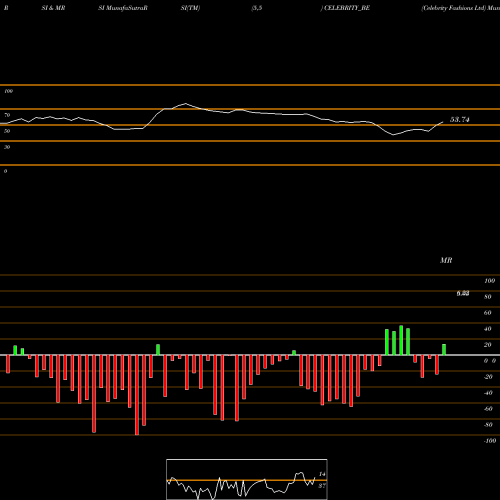500x500 pixels.
Task: Click the -100 axis label in MR panel
Action: (489, 441)
